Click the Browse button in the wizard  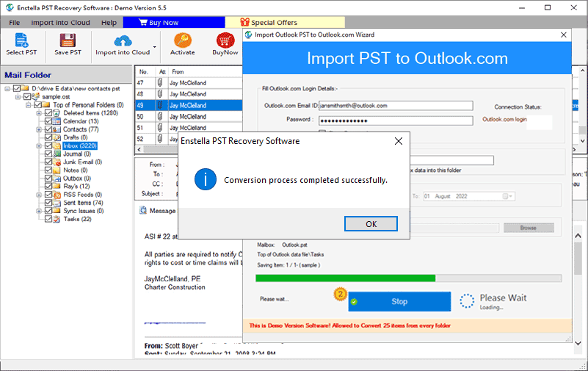coord(529,228)
